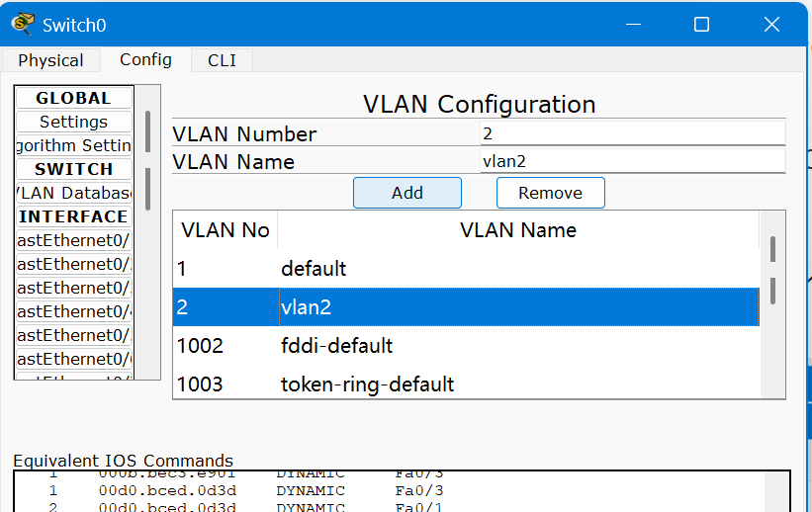Viewport: 812px width, 512px height.
Task: Open the GLOBAL section in sidebar
Action: [73, 98]
